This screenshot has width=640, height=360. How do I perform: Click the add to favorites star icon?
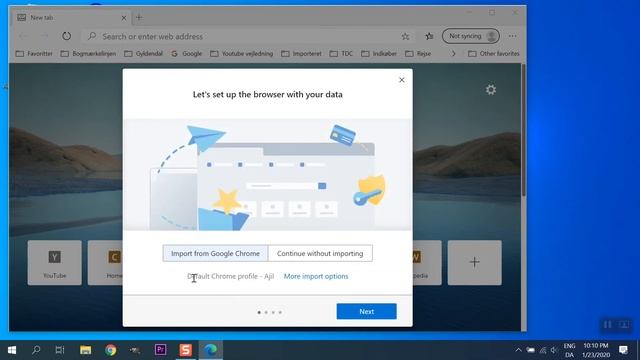[405, 36]
